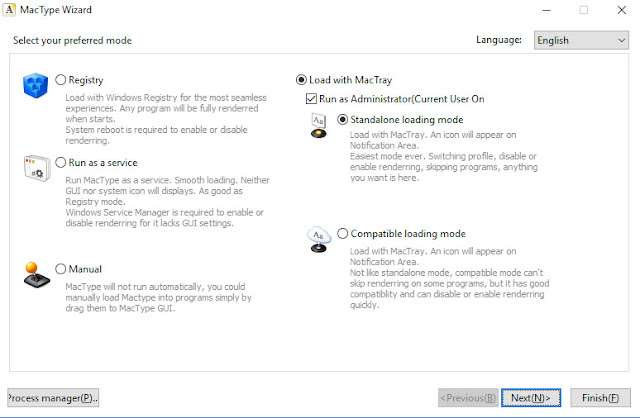This screenshot has height=418, width=640.
Task: Click the disabled Previous(B) button
Action: 468,398
